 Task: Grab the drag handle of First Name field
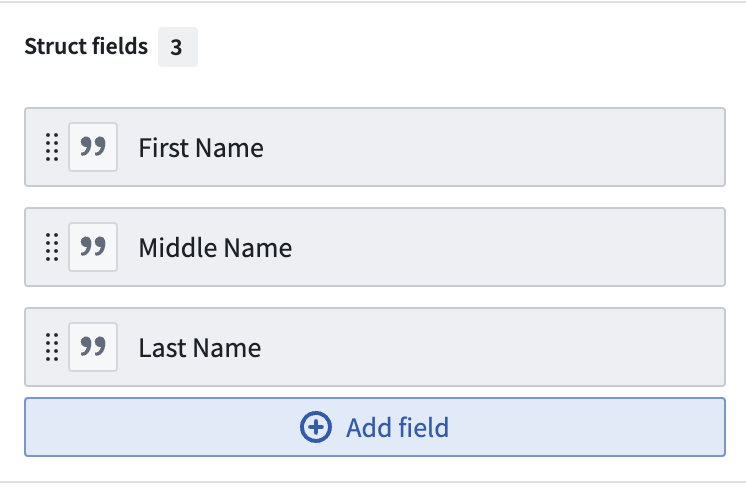coord(52,147)
